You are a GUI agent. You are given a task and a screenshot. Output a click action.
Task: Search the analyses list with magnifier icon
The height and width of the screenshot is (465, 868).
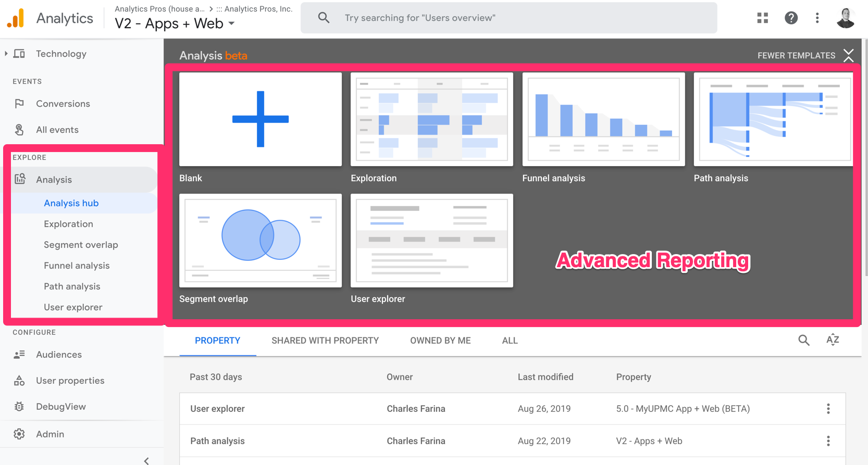(804, 341)
